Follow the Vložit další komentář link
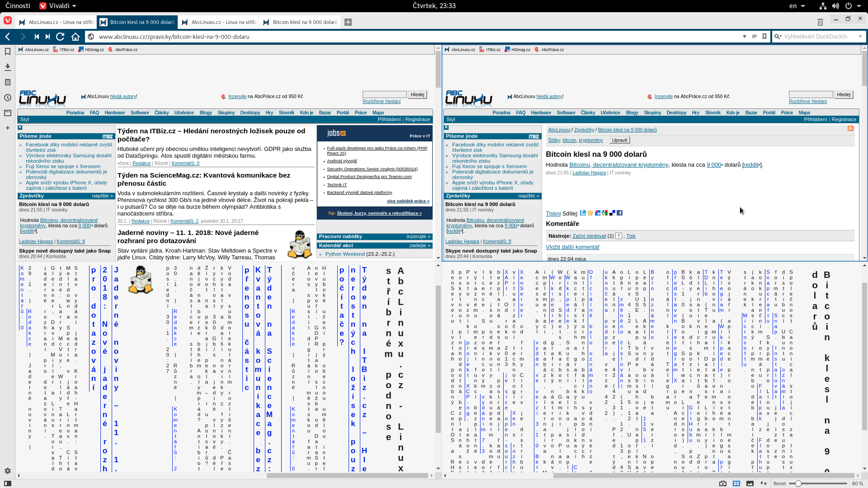This screenshot has width=868, height=488. 572,247
